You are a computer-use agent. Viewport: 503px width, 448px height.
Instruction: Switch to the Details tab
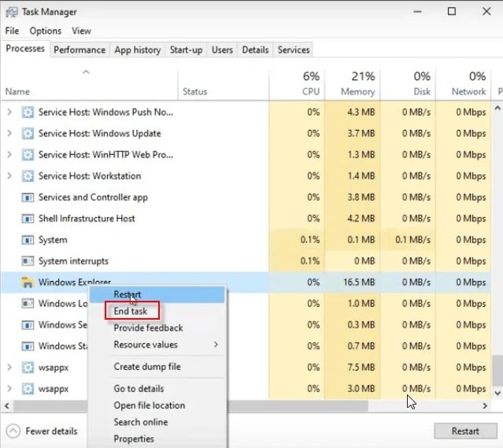(x=255, y=50)
